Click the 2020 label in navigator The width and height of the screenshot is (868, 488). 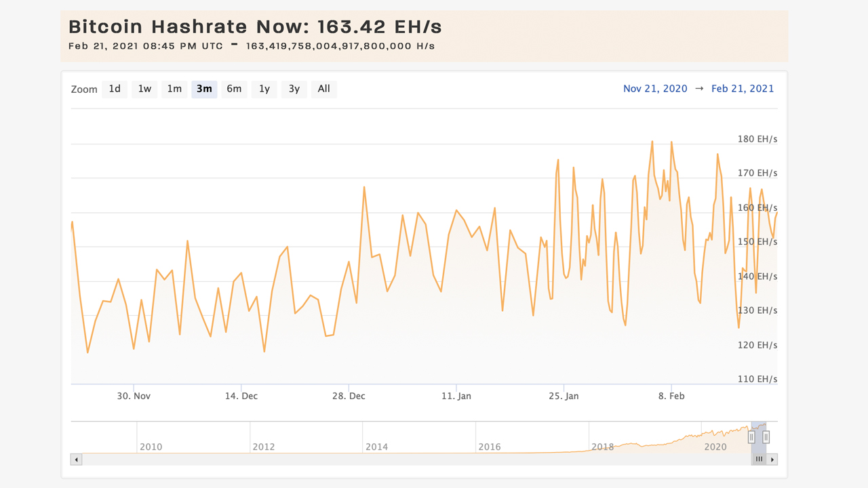point(715,447)
